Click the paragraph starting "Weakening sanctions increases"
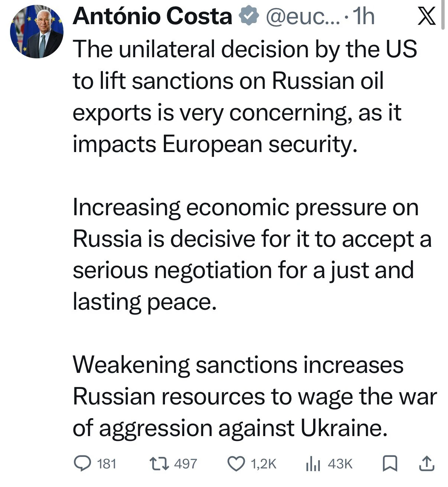Screen dimensions: 448x487 click(x=253, y=396)
